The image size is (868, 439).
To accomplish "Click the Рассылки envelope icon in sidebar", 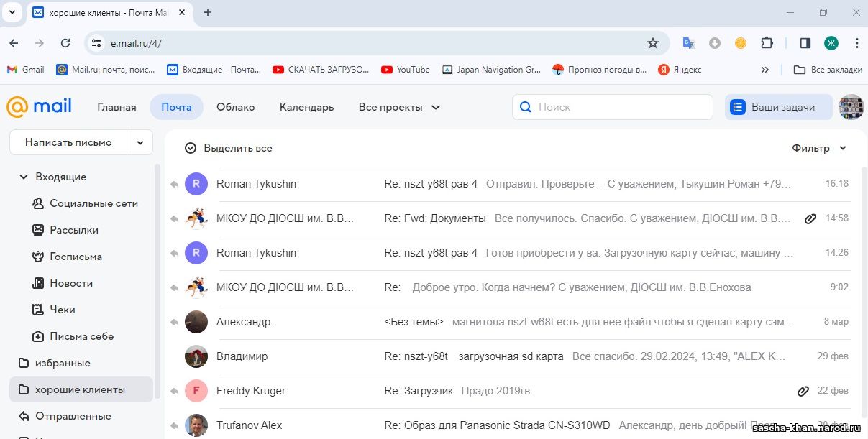I will [x=38, y=230].
